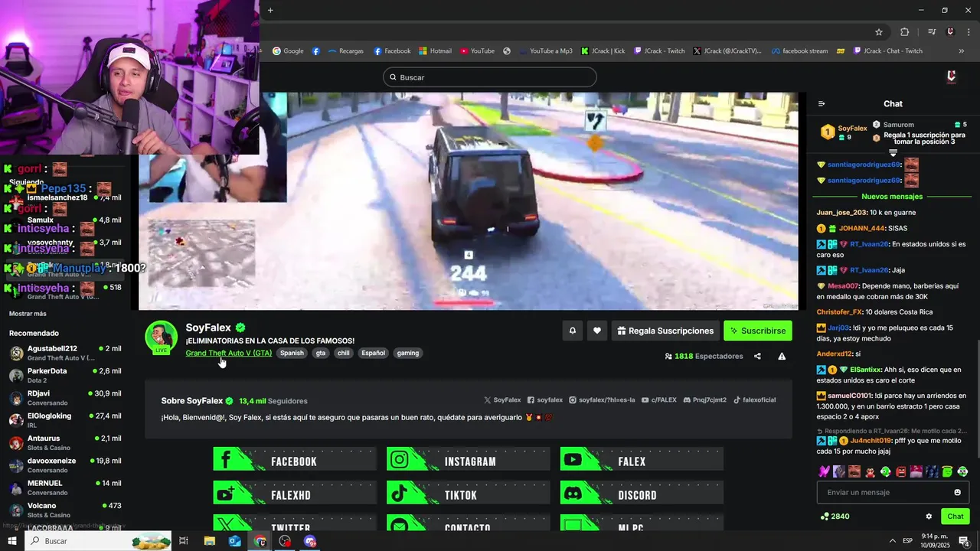The image size is (980, 551).
Task: Open the c/FALEX YouTube link
Action: coord(659,399)
